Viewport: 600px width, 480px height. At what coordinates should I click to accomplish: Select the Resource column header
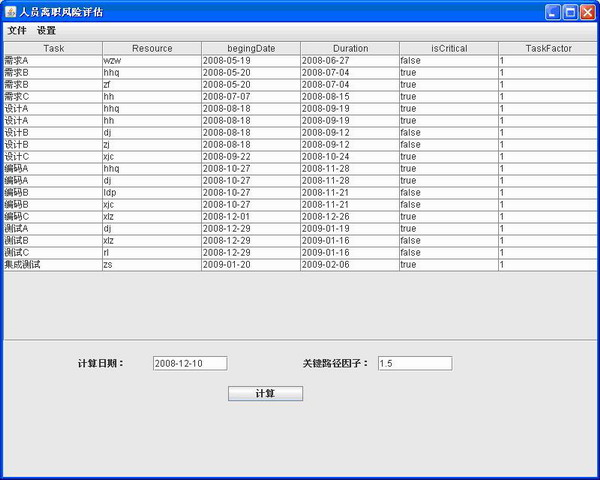tap(152, 48)
